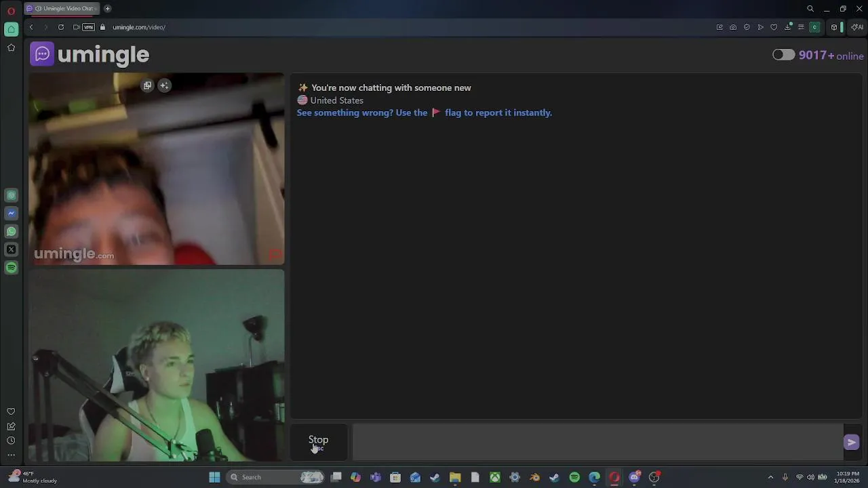Toggle the switch next to online count
This screenshot has width=868, height=488.
[x=783, y=55]
